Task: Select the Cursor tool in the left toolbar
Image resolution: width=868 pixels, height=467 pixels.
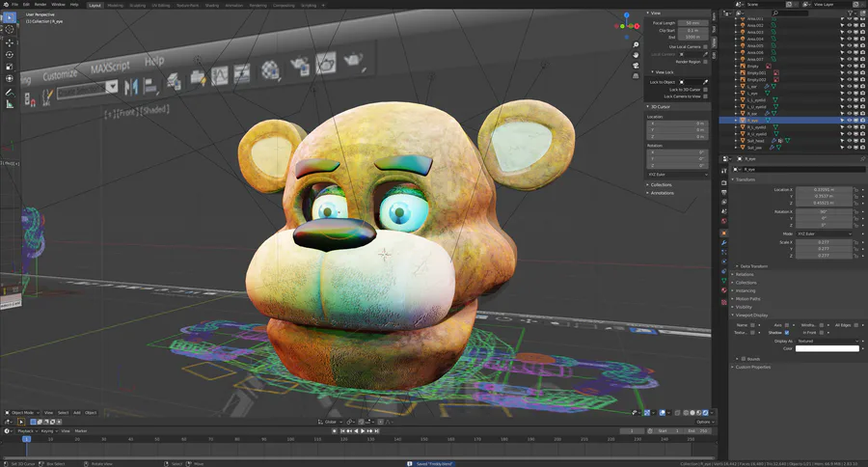Action: pos(10,29)
